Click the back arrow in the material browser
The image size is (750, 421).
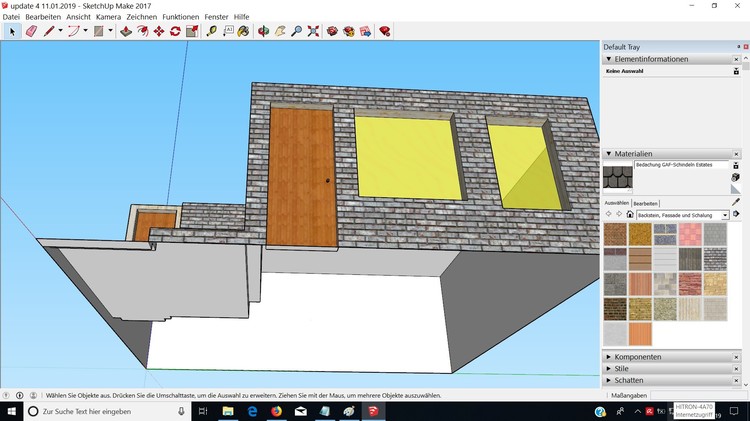608,214
